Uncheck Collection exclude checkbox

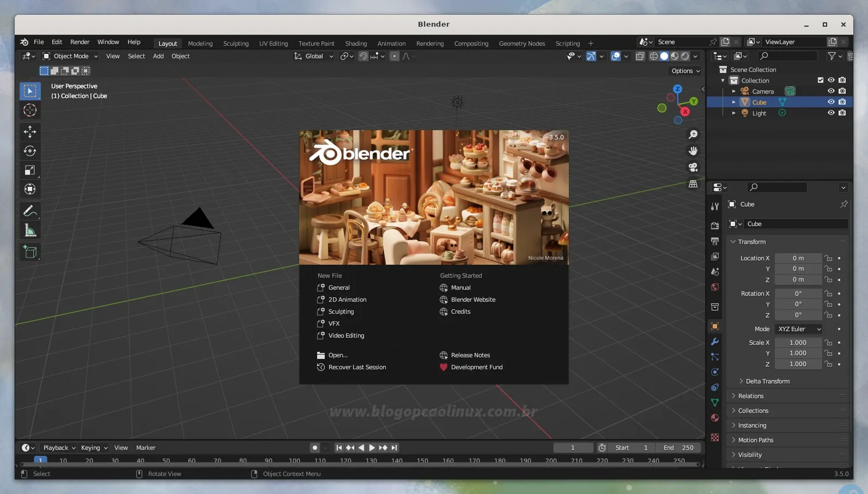coord(821,80)
